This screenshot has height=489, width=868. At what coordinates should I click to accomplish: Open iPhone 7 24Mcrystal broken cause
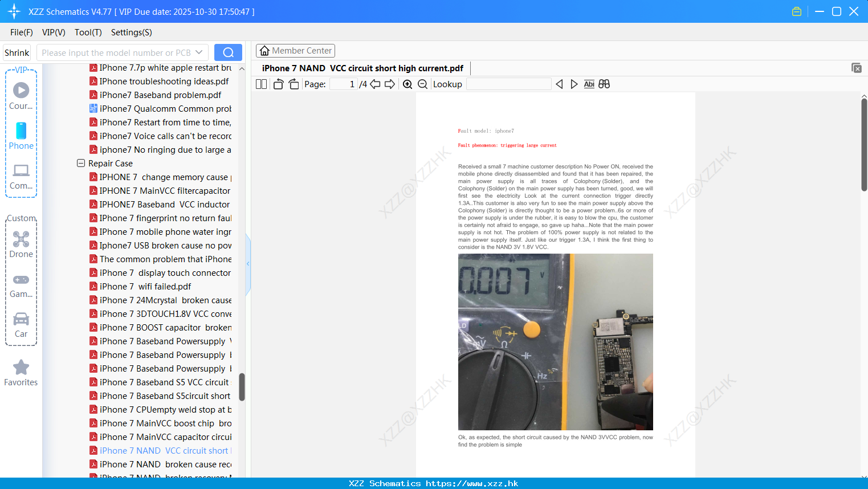pos(160,300)
